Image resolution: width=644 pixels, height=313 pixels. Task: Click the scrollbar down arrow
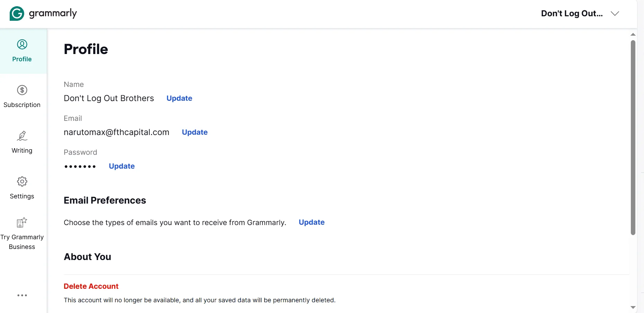(x=633, y=307)
